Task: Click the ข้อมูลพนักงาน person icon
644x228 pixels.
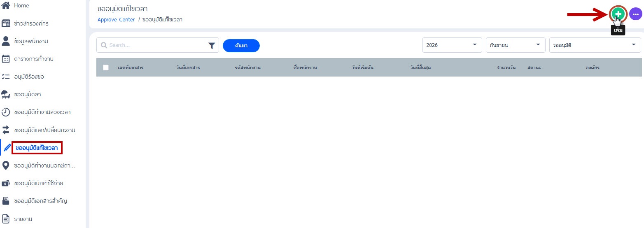Action: 6,41
